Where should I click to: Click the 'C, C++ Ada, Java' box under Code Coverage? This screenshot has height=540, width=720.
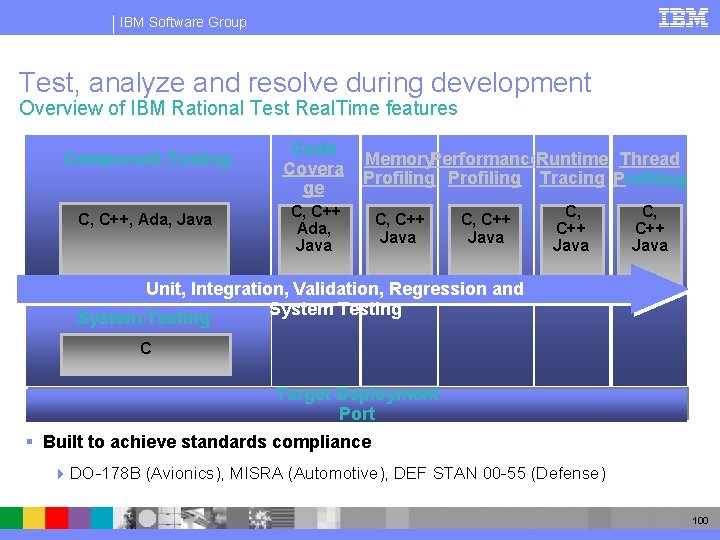(x=315, y=240)
